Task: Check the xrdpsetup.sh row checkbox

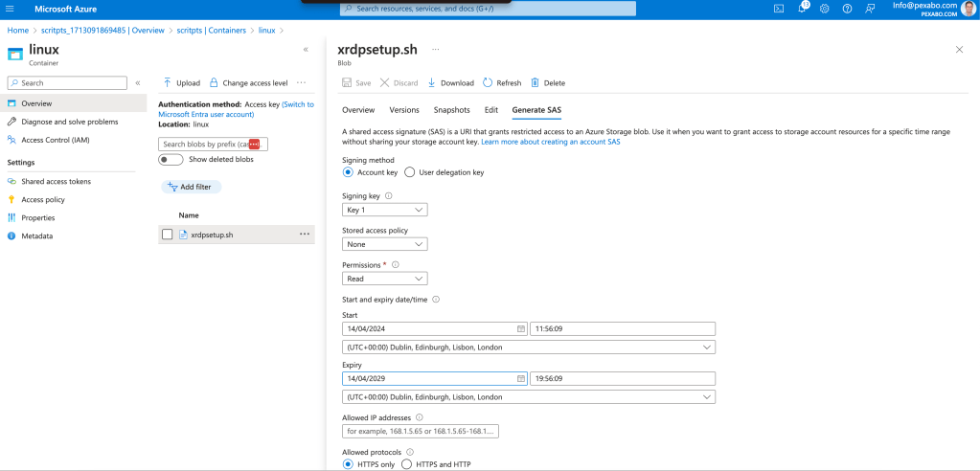Action: pyautogui.click(x=167, y=235)
